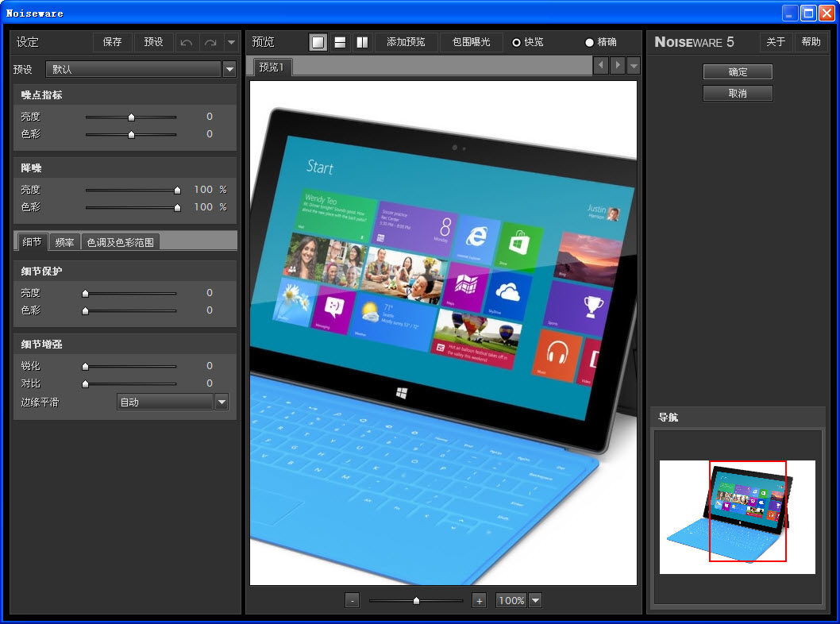Click the zoom out minus button
Viewport: 840px width, 624px height.
click(x=352, y=600)
